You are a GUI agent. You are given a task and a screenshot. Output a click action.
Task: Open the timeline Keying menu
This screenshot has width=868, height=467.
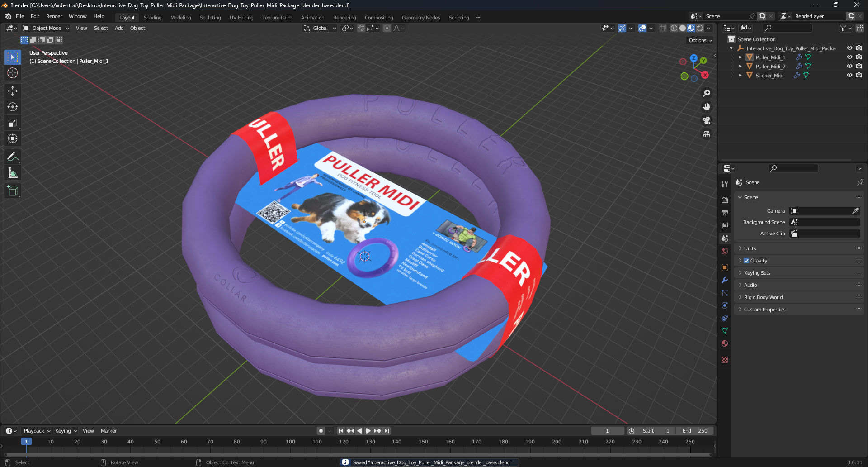66,431
